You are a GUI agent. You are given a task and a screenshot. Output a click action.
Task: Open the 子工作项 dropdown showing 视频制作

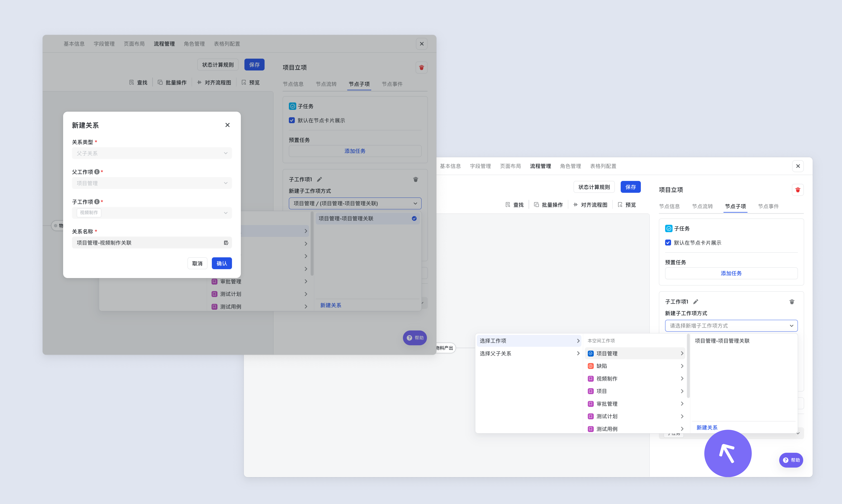[x=152, y=213]
